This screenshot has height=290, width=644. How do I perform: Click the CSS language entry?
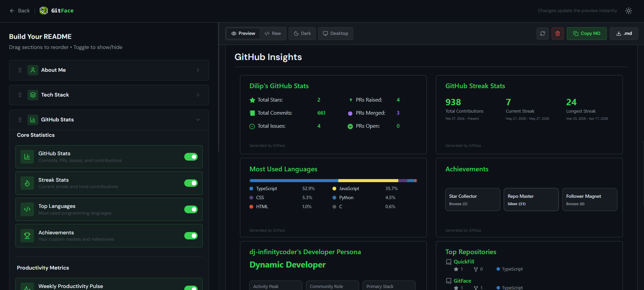(260, 198)
